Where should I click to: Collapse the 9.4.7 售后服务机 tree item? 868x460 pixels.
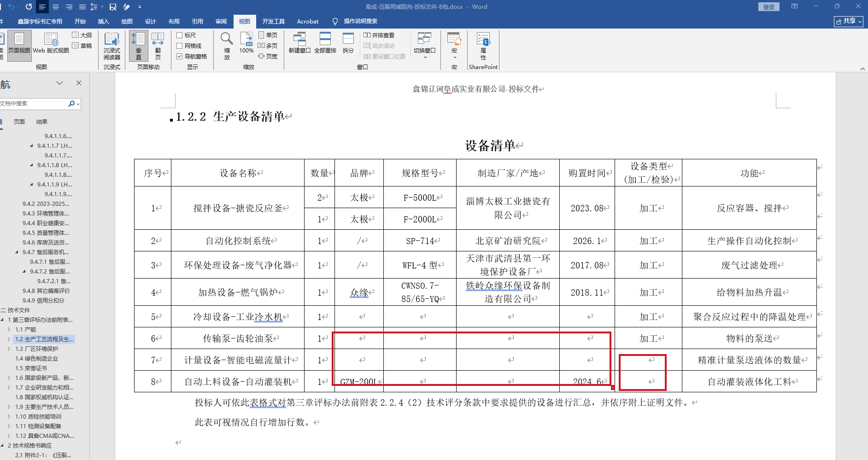click(x=17, y=252)
